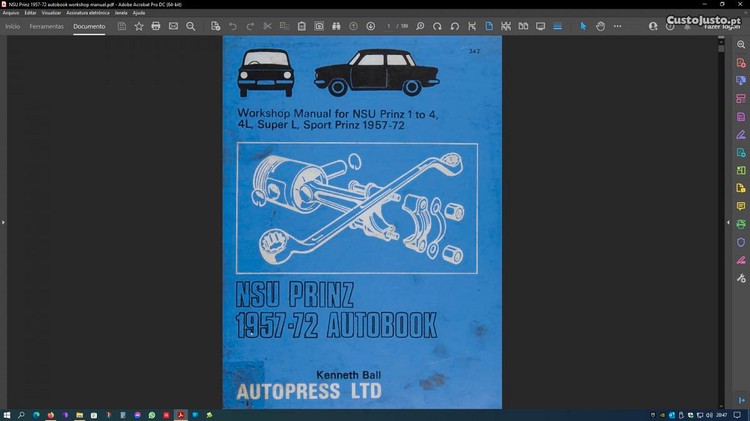
Task: Click the email envelope icon
Action: click(x=173, y=26)
